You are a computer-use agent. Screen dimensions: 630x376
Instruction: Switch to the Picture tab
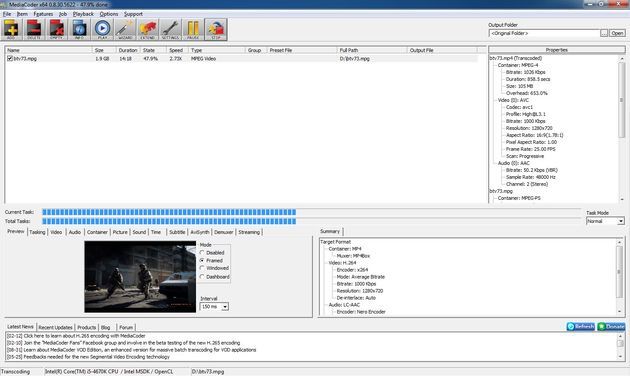[x=120, y=232]
